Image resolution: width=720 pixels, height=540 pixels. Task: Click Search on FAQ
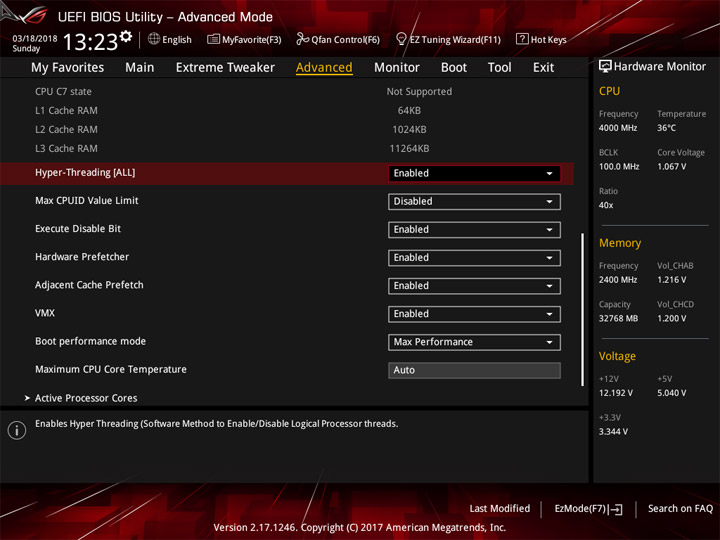[680, 509]
